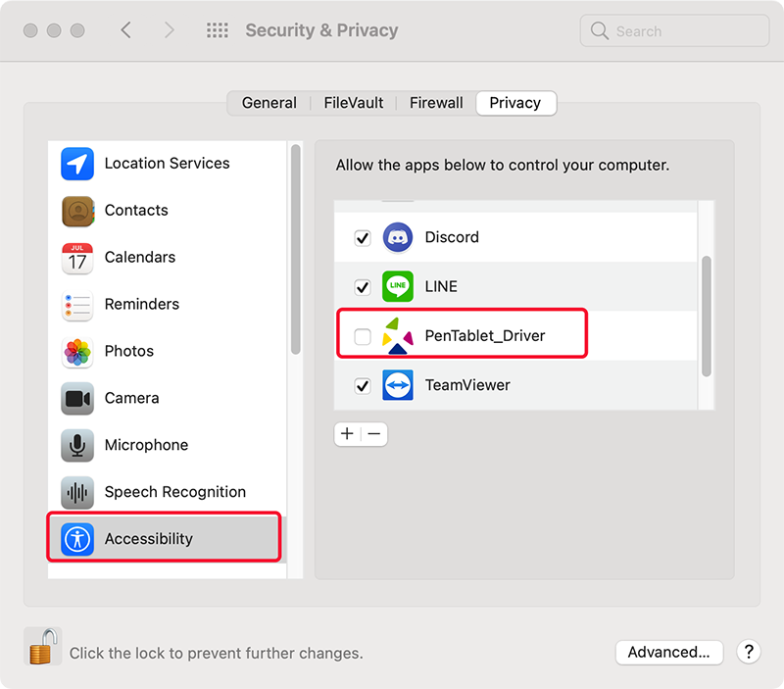Click the Search field
The height and width of the screenshot is (689, 784).
(x=674, y=31)
